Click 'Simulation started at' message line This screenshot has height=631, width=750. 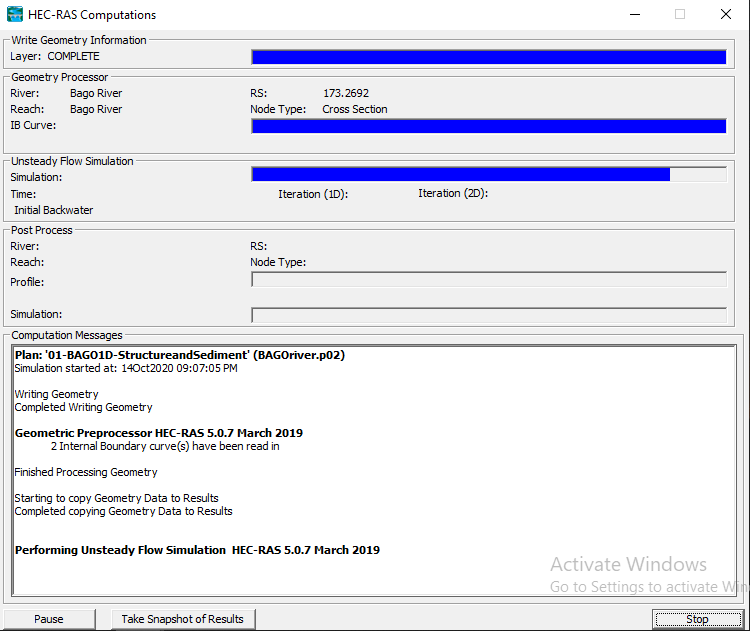tap(126, 368)
